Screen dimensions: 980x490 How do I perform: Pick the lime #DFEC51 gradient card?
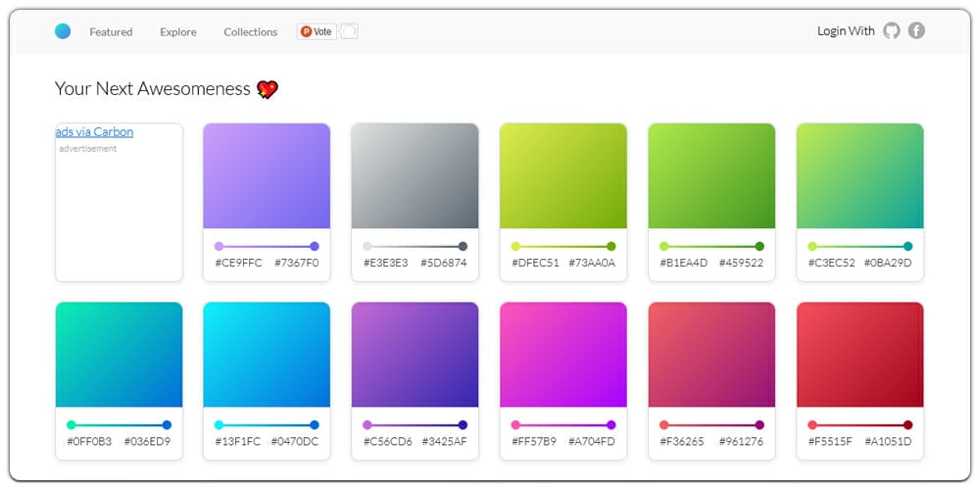point(563,176)
